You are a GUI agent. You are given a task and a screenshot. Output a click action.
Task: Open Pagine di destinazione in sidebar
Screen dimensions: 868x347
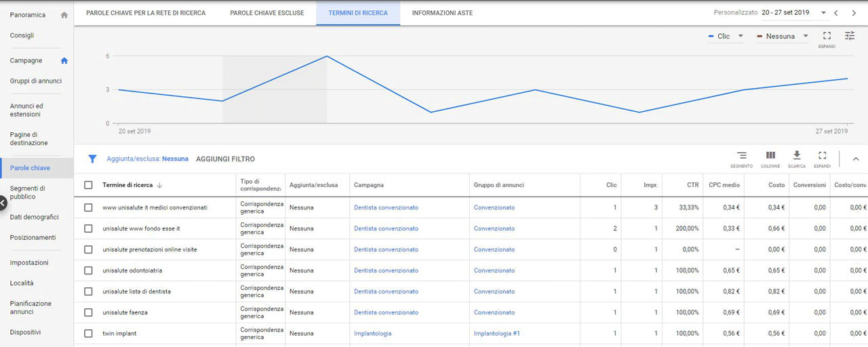(x=29, y=139)
